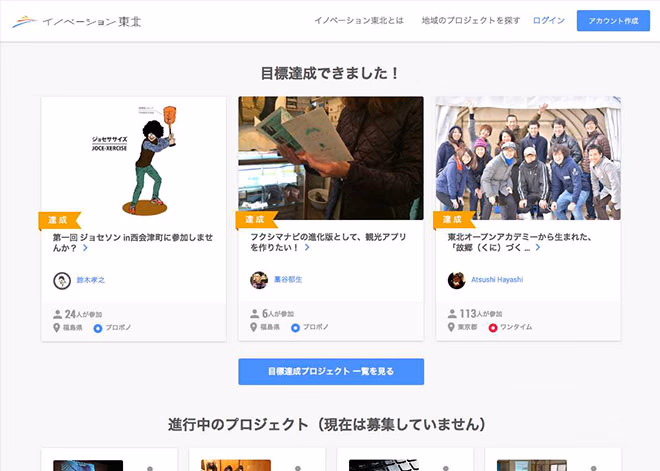Viewport: 660px width, 471px height.
Task: Click participants icon beside 24人が参加
Action: (57, 314)
